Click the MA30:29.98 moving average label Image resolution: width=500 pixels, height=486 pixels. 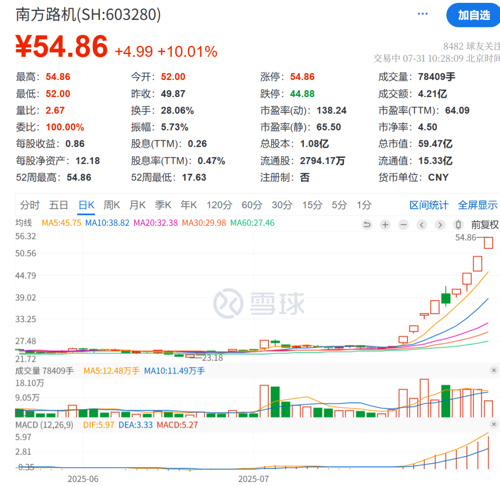click(204, 223)
